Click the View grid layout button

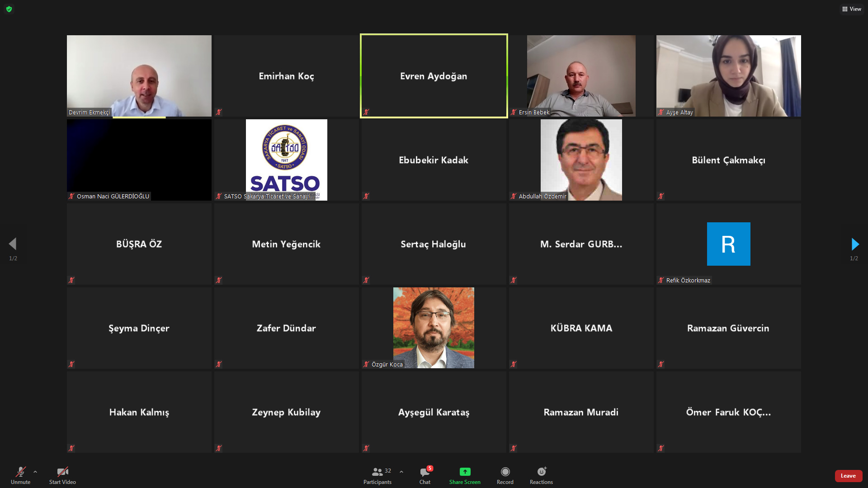[851, 9]
